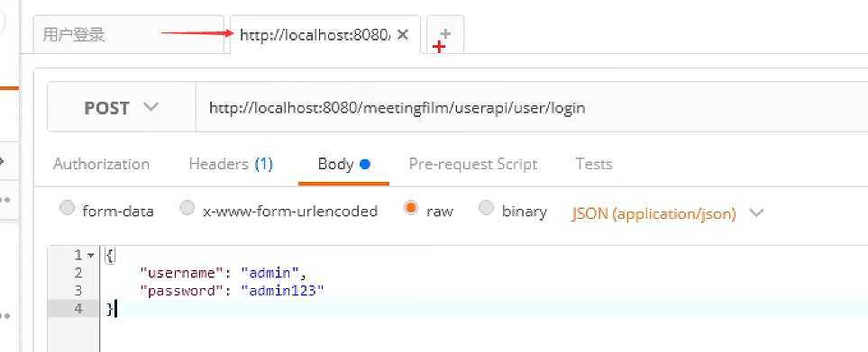This screenshot has height=352, width=868.
Task: Open the Tests tab
Action: click(x=594, y=164)
